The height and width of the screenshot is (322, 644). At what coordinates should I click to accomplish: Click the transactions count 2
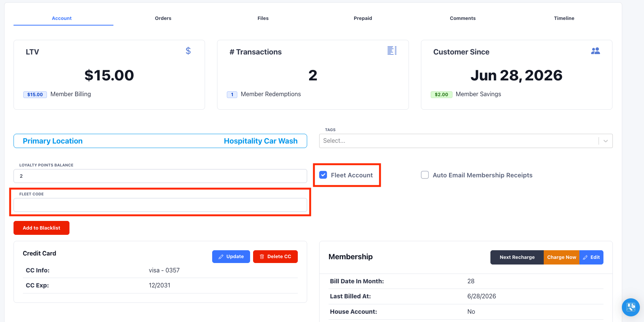pyautogui.click(x=313, y=76)
